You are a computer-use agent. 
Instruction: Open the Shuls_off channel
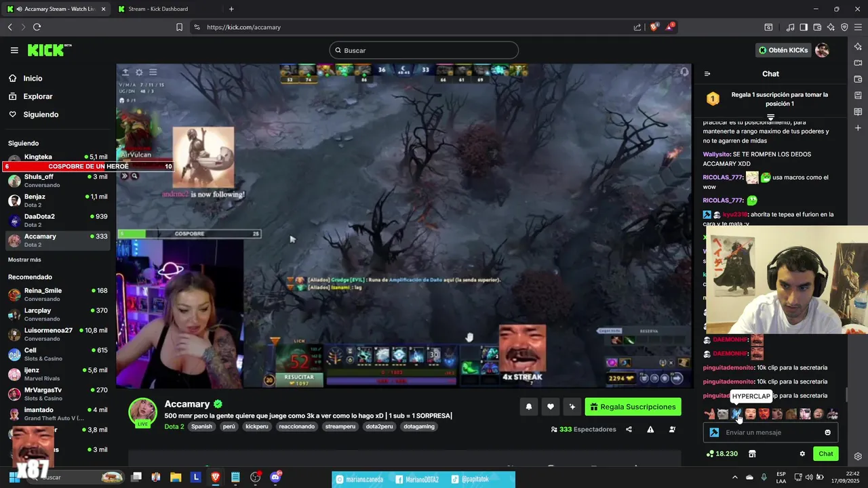click(x=58, y=180)
